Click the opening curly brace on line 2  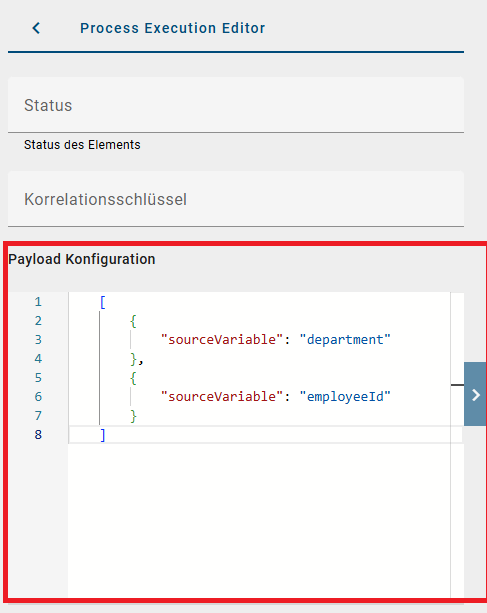pyautogui.click(x=133, y=321)
